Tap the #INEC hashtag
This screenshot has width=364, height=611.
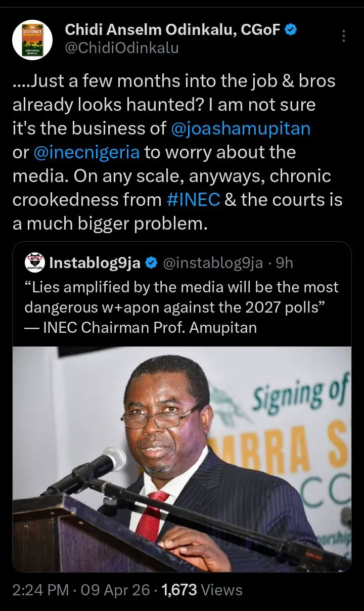193,200
